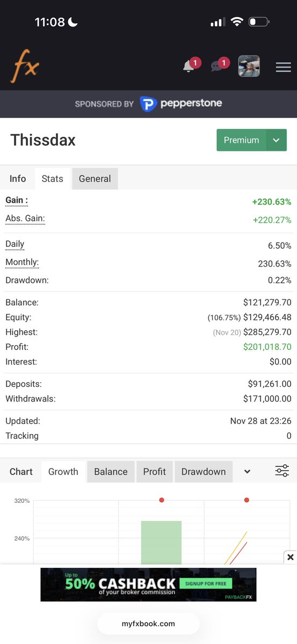Select the Growth chart tab
The height and width of the screenshot is (644, 297).
point(63,472)
